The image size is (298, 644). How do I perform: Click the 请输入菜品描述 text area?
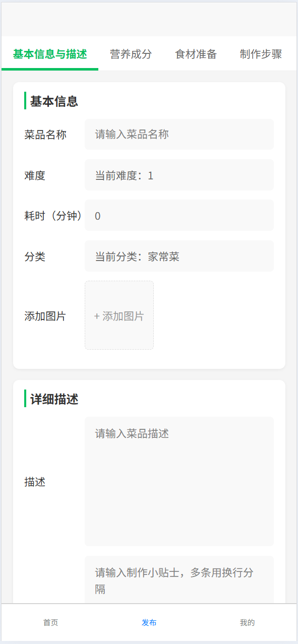click(x=179, y=481)
